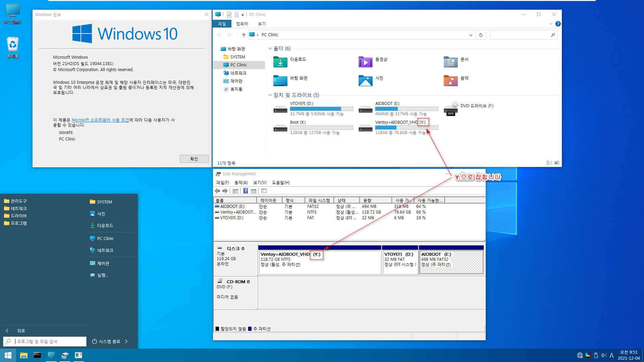Open the 문서 folder icon
Viewport: 644px width, 362px height.
point(450,62)
